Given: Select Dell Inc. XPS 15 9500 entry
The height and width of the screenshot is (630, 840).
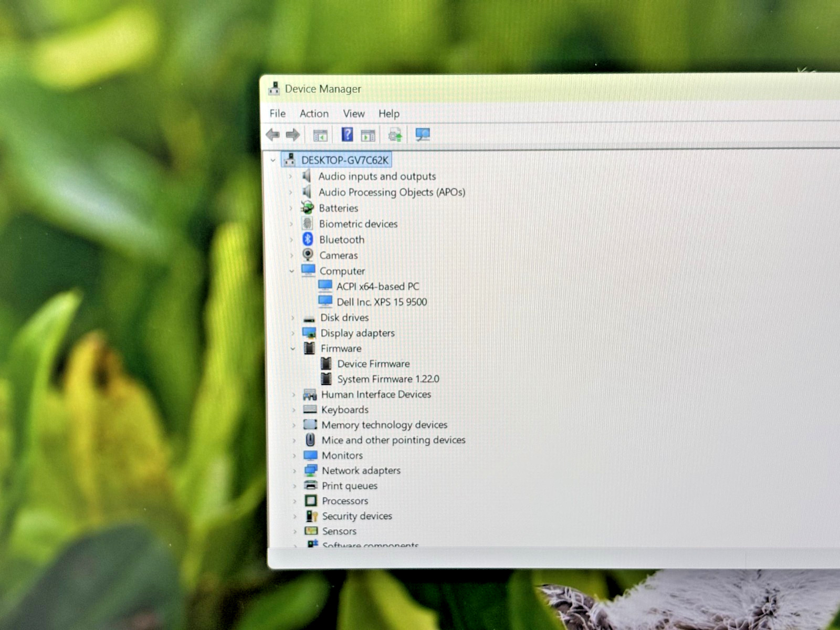Looking at the screenshot, I should coord(382,302).
